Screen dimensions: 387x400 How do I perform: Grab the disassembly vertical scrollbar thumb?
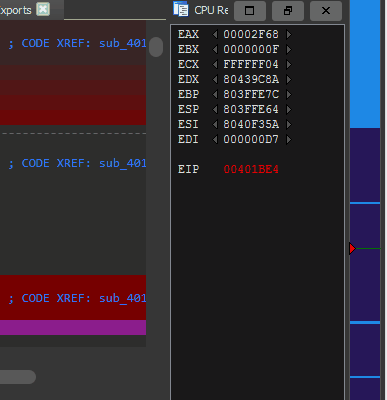point(156,47)
